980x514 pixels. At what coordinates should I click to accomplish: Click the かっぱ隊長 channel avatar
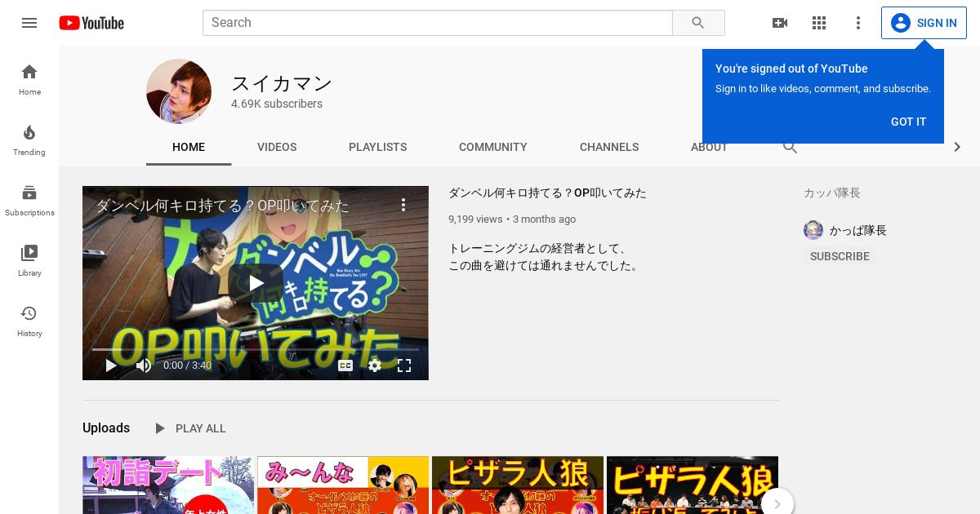tap(813, 230)
